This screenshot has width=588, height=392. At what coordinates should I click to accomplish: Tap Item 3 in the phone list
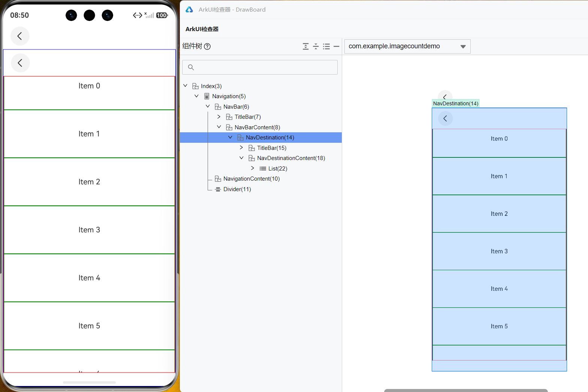click(89, 230)
